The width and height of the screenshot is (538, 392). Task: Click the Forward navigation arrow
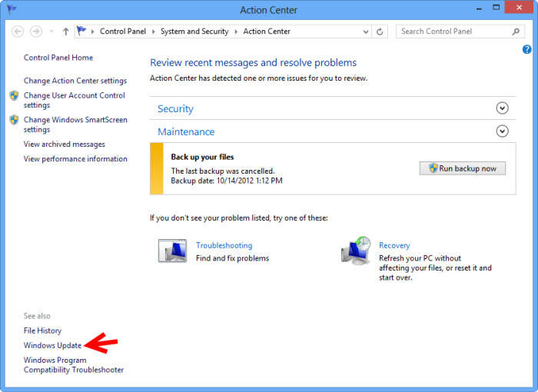pos(36,32)
